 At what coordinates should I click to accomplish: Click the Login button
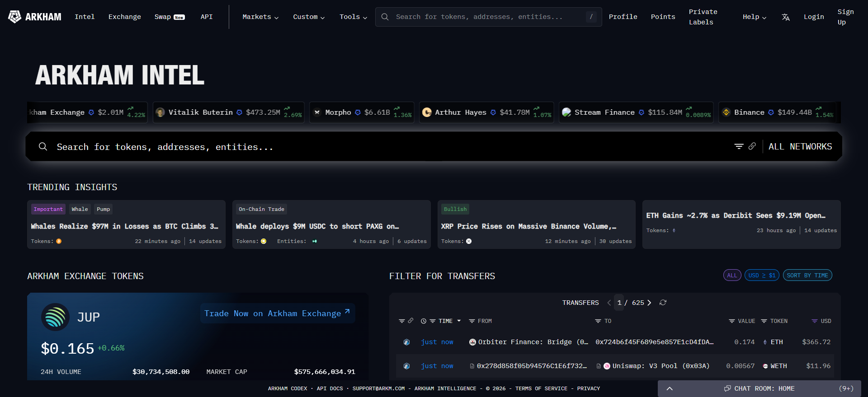point(814,17)
